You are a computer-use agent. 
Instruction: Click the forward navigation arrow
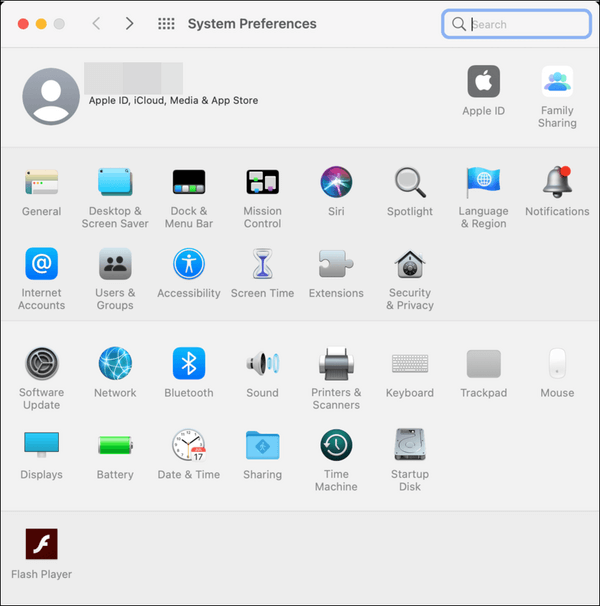coord(129,24)
